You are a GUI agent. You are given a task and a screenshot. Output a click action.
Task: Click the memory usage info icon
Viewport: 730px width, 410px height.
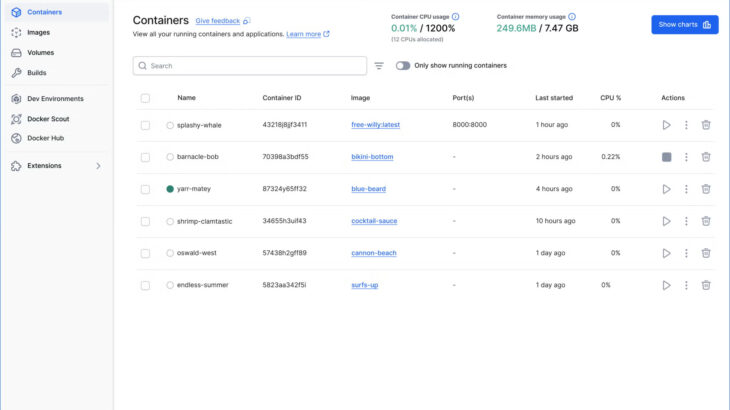point(572,17)
